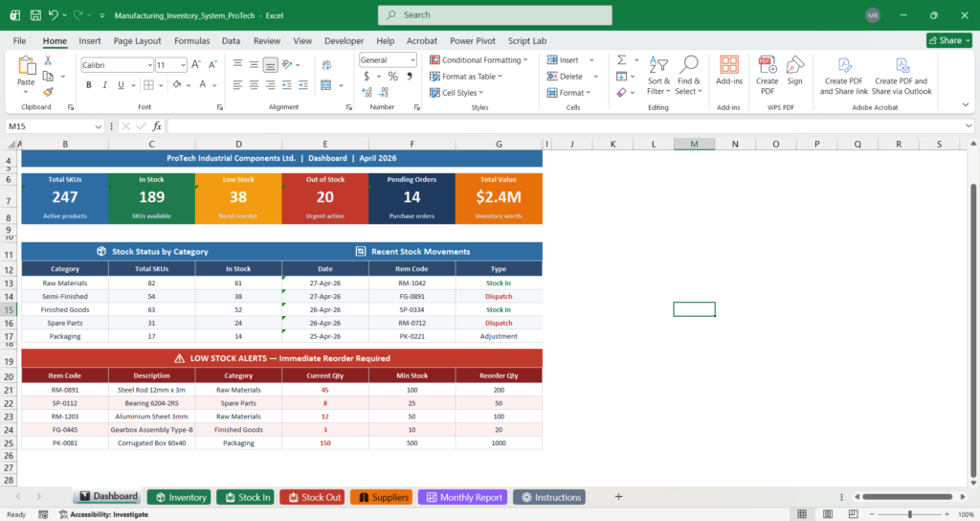Viewport: 980px width, 521px height.
Task: Click the Save icon in title bar
Action: (35, 15)
